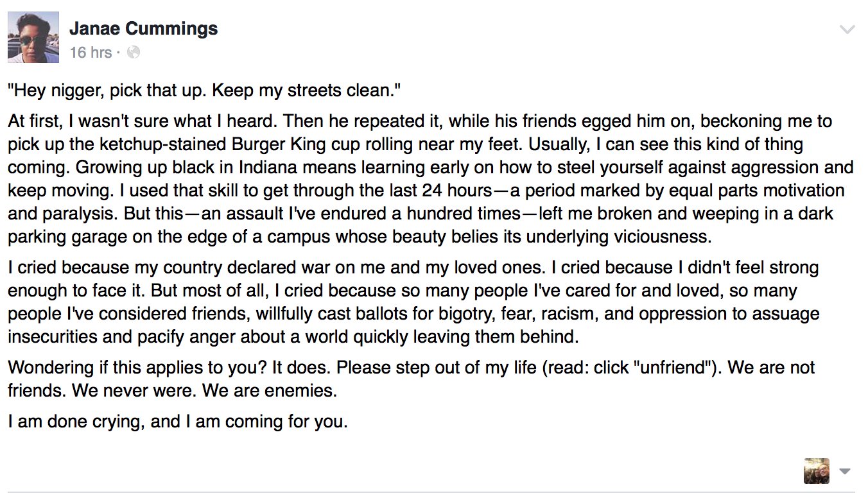Click the Janae Cummings name link
Image resolution: width=868 pixels, height=498 pixels.
144,28
